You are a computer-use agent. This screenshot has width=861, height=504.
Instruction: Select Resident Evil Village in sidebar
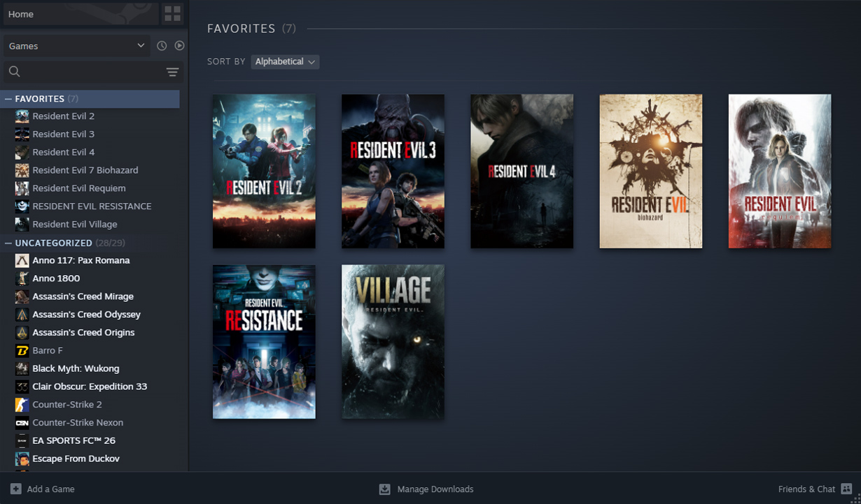[x=74, y=224]
